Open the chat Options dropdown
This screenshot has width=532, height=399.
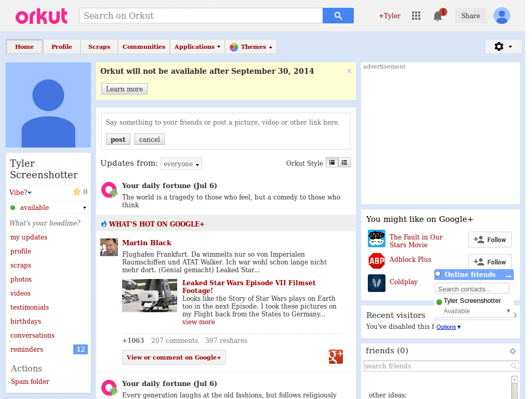(448, 327)
